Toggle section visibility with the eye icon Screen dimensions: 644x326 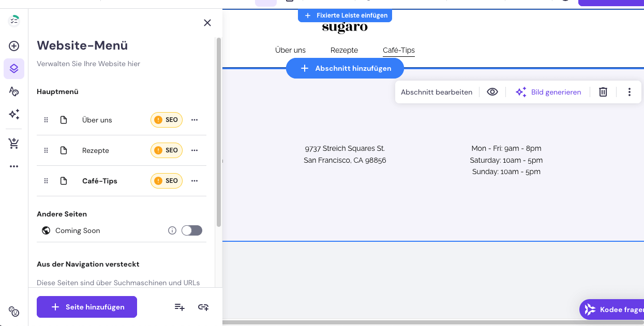click(x=492, y=92)
